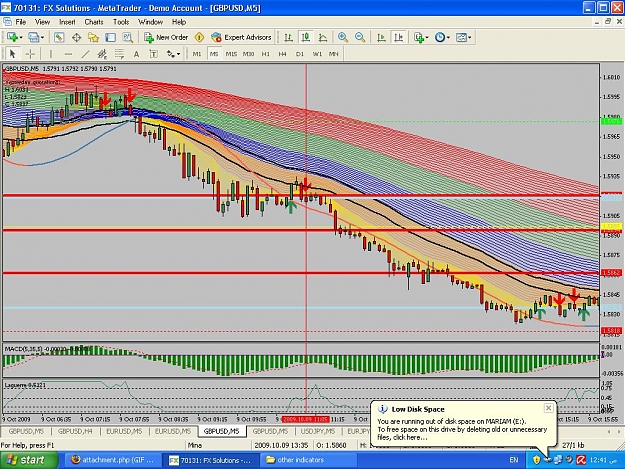
Task: Open the Profiles toolbar icon
Action: pos(33,37)
